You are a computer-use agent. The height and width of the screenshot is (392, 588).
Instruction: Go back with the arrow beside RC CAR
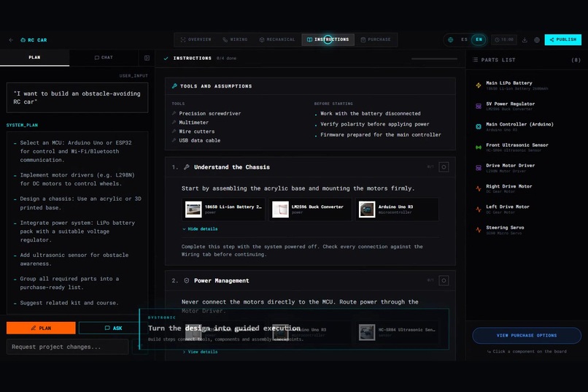tap(11, 39)
